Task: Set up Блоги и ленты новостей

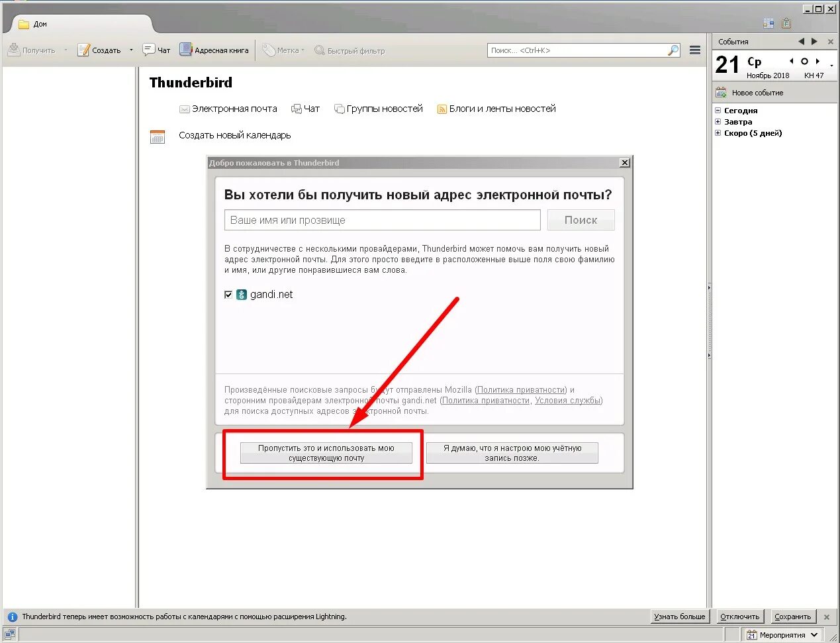Action: pyautogui.click(x=496, y=109)
